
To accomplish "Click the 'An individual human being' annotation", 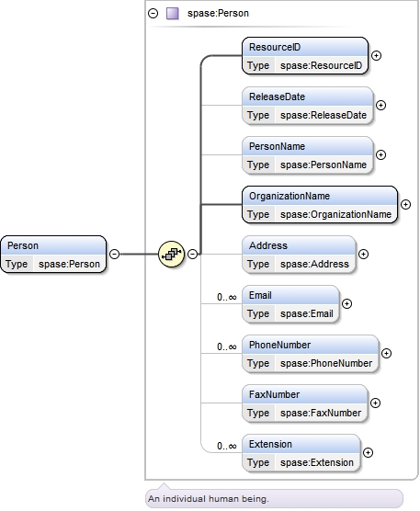I will (x=209, y=499).
